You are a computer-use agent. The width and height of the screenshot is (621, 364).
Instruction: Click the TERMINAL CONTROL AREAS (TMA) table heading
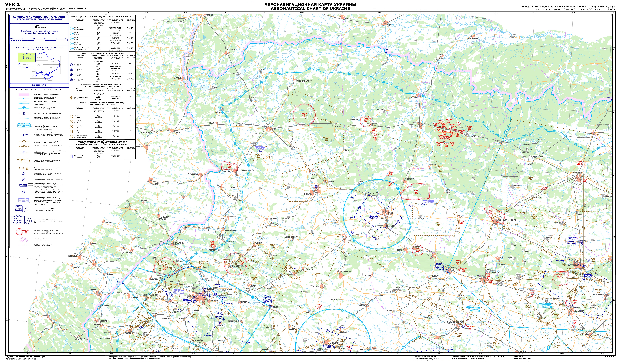point(102,17)
